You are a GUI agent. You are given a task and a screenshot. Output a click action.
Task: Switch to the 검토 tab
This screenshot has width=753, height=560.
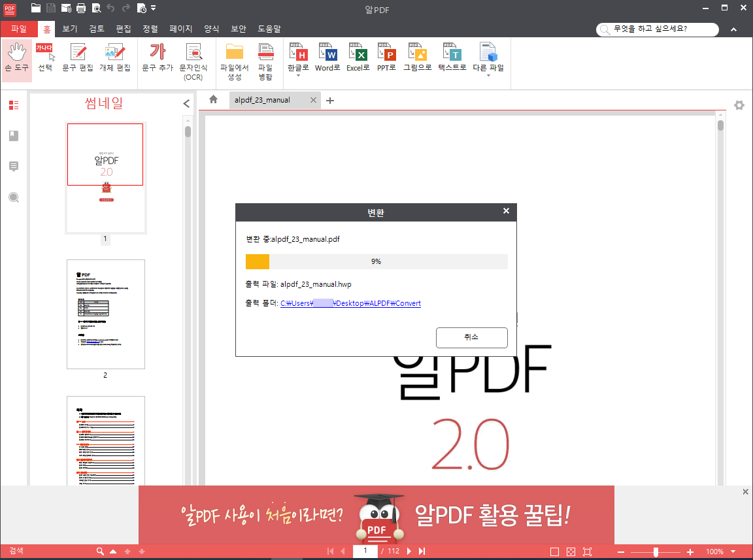pyautogui.click(x=97, y=29)
